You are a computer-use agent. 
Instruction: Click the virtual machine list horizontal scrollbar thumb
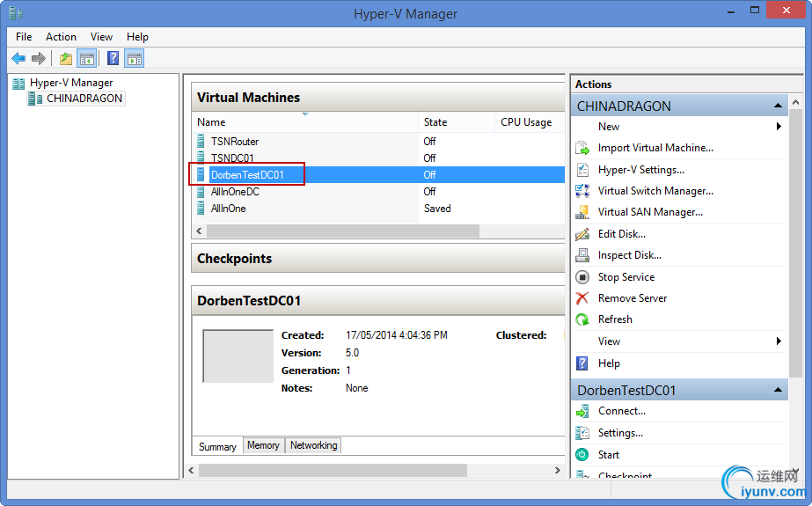click(343, 231)
